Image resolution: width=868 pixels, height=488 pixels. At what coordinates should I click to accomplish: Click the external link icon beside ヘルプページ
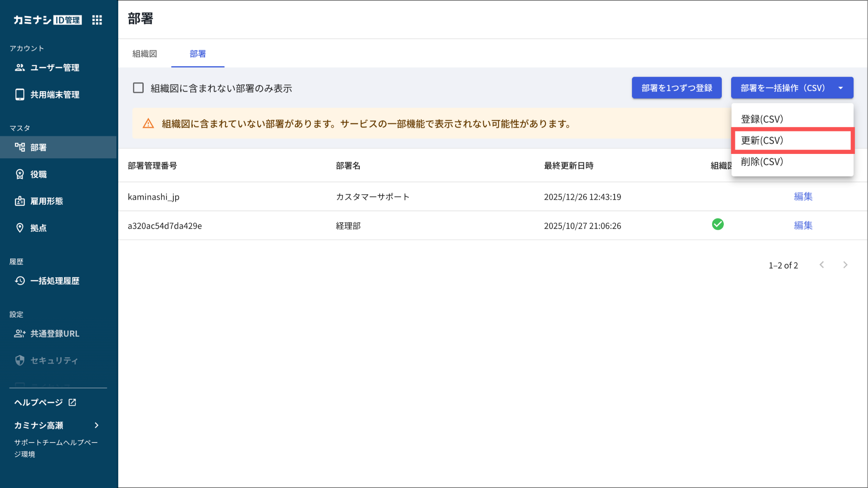coord(72,402)
